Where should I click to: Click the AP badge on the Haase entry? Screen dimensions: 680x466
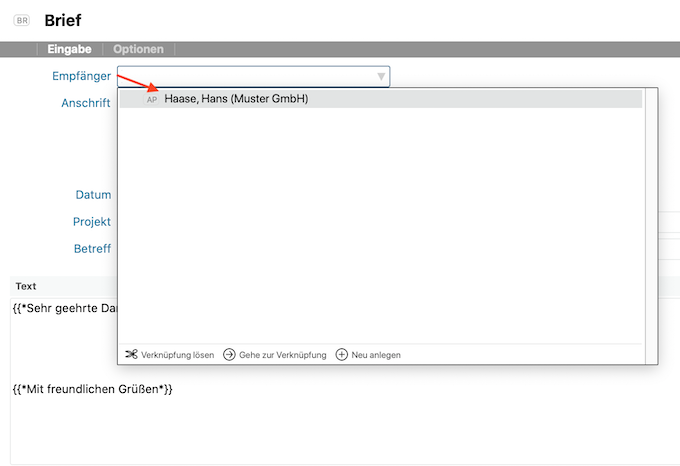pyautogui.click(x=152, y=99)
